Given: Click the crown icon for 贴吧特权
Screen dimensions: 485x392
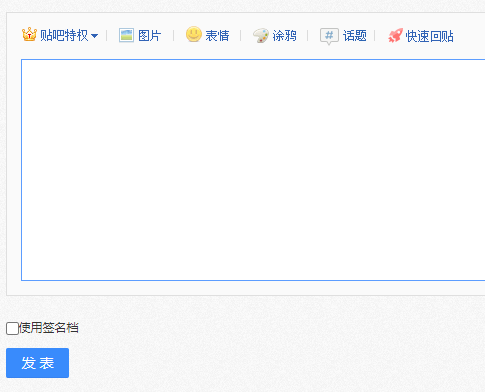Looking at the screenshot, I should coord(29,35).
